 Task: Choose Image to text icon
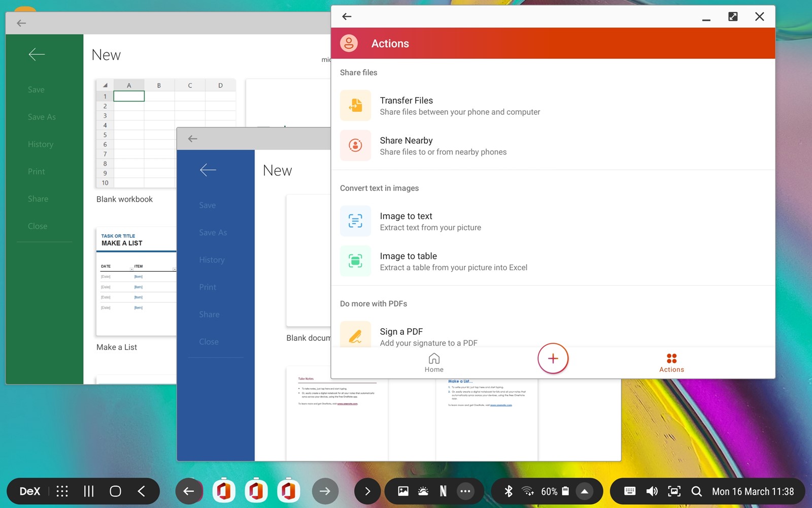[355, 221]
